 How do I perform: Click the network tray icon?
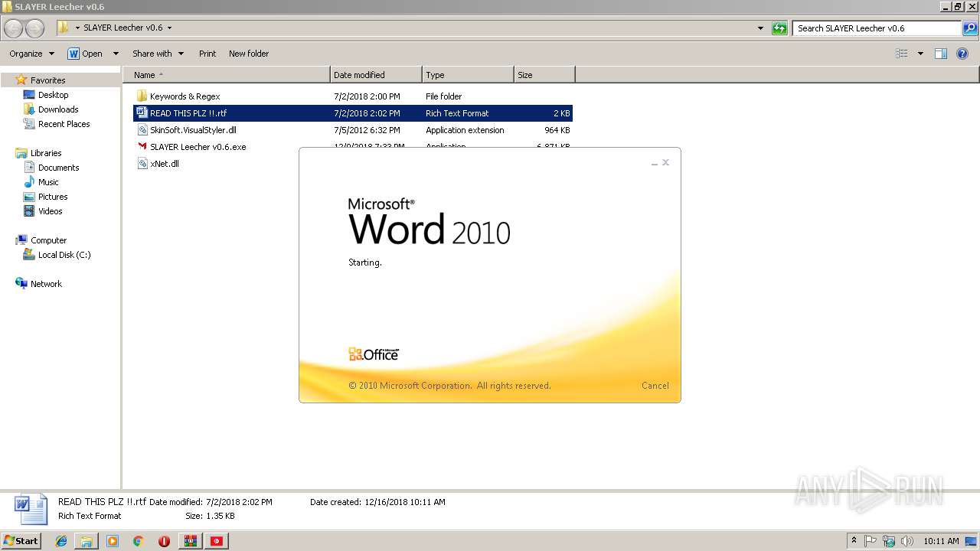(889, 541)
